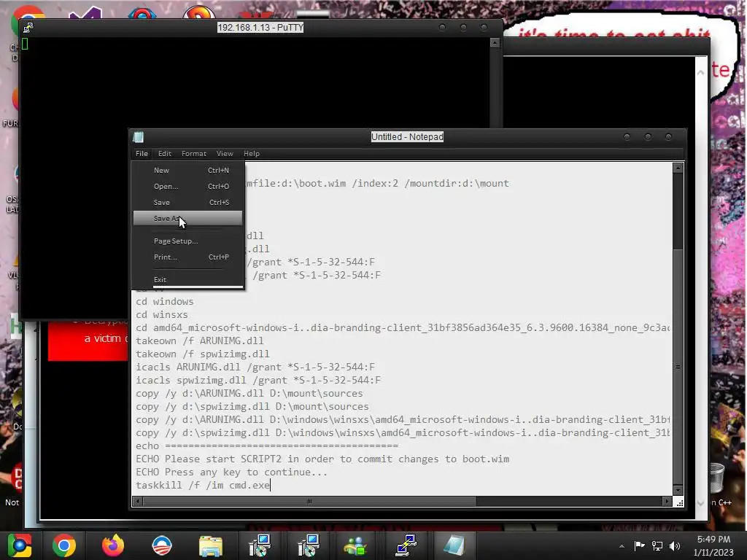
Task: Click the Notepad window title bar icon
Action: [x=139, y=137]
